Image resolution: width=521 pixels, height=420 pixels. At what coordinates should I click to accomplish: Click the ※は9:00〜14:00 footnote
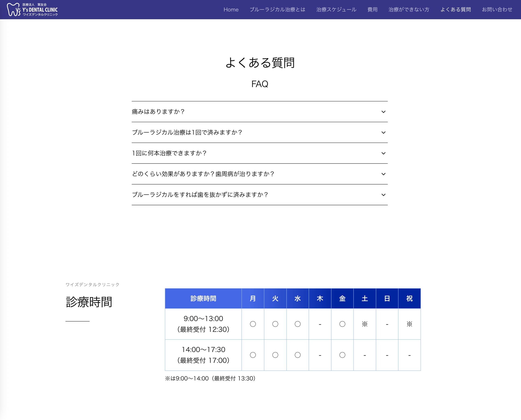(x=210, y=378)
